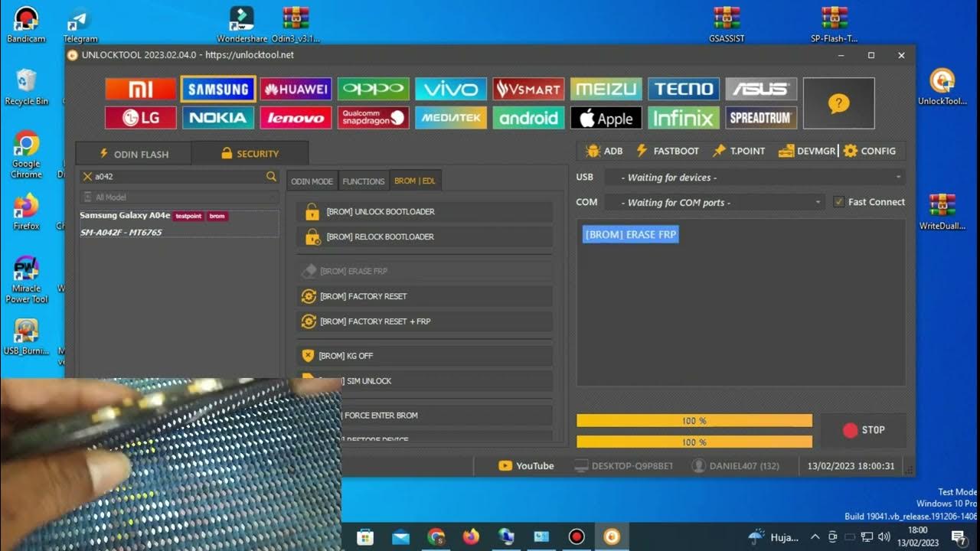Clear the a042 search with X icon
980x551 pixels.
click(x=87, y=176)
